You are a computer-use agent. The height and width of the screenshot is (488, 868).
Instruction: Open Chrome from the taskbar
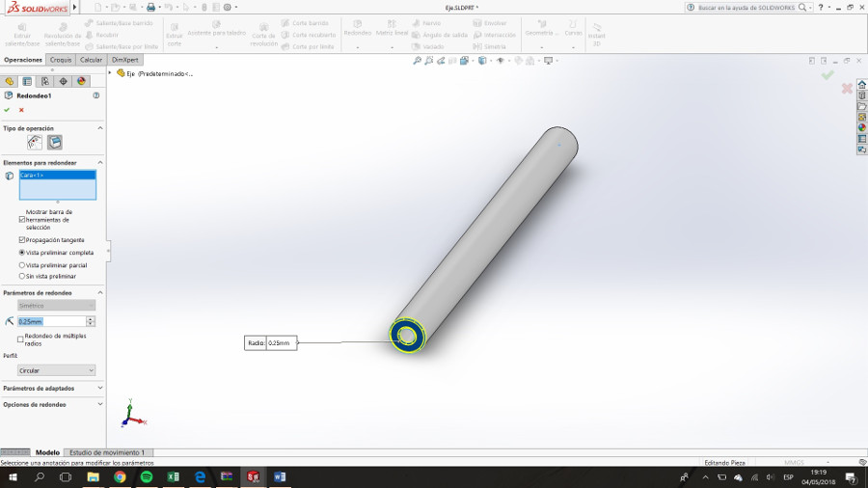click(x=120, y=477)
